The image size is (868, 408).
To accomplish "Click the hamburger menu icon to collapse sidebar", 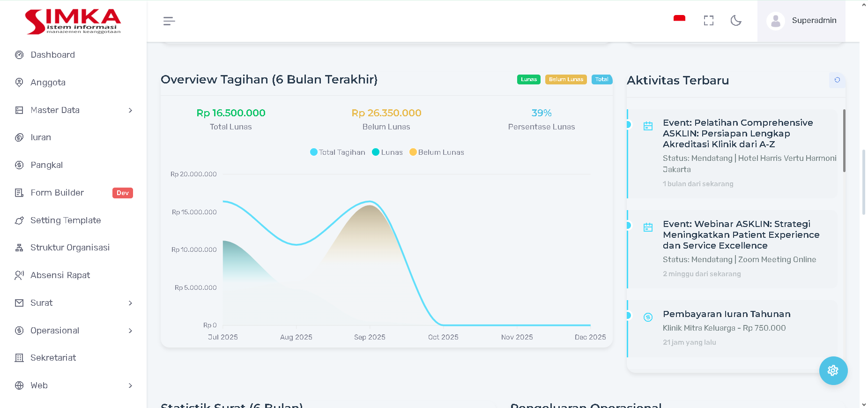I will pos(169,21).
